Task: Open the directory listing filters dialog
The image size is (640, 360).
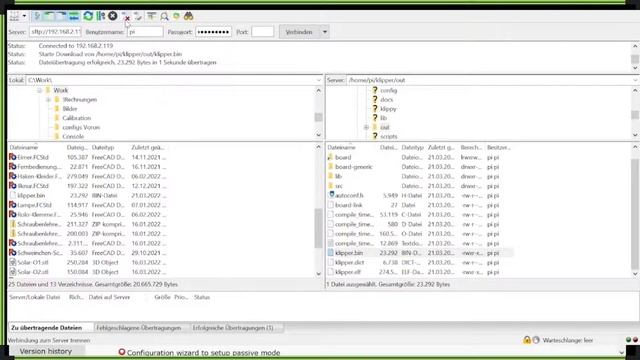Action: (151, 16)
